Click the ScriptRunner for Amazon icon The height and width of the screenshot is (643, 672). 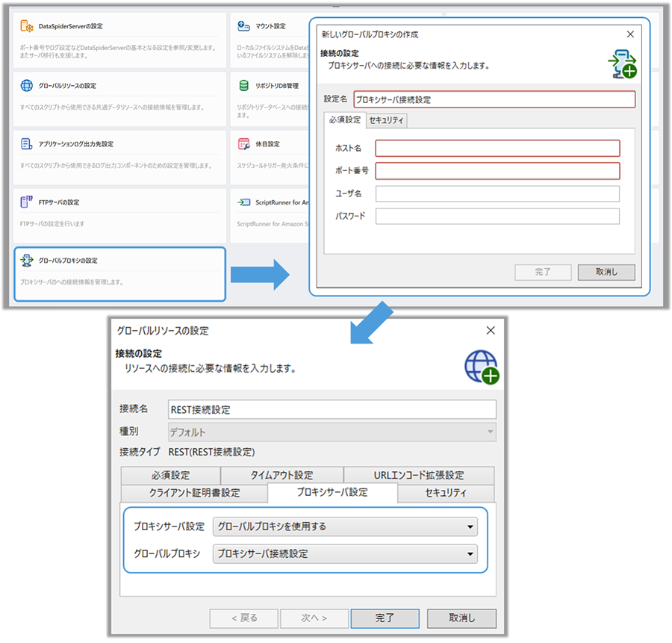(243, 202)
